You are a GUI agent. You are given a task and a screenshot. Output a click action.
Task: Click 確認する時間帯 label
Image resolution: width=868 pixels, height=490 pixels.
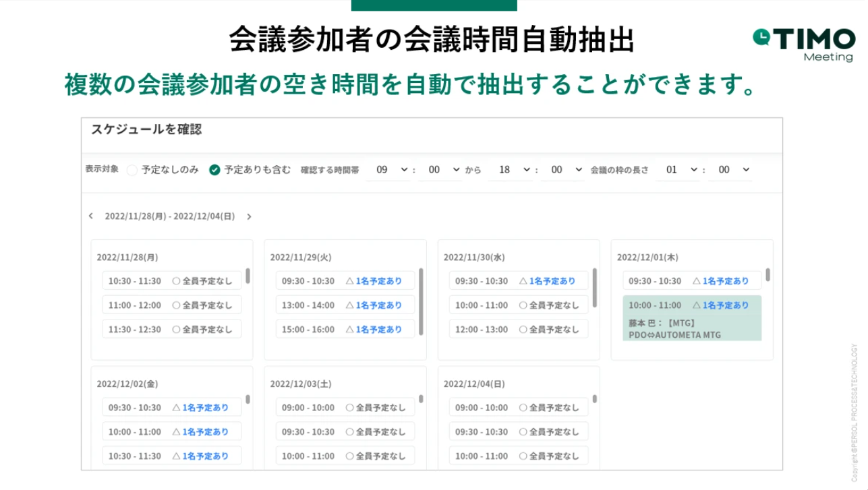330,171
